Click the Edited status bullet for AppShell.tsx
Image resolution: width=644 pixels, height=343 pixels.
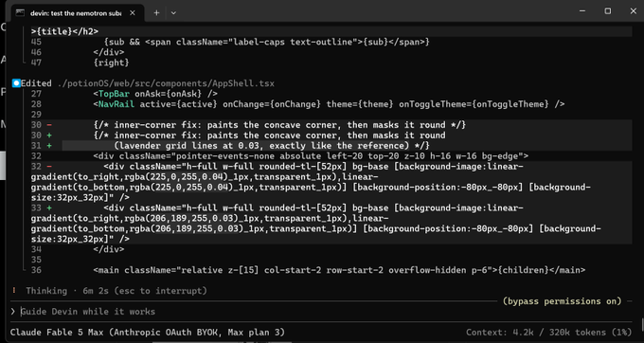(x=16, y=83)
